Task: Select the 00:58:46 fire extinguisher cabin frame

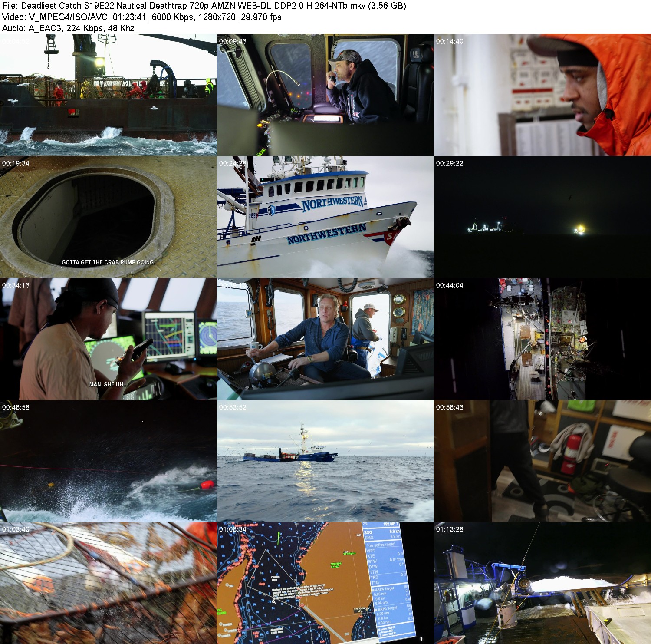Action: click(x=542, y=461)
